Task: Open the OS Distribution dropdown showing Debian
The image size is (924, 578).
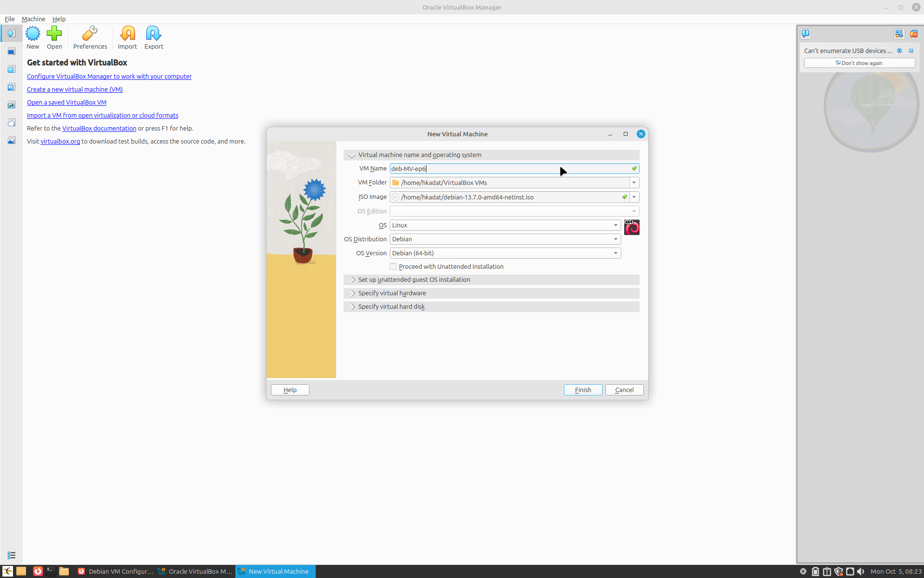Action: tap(505, 239)
